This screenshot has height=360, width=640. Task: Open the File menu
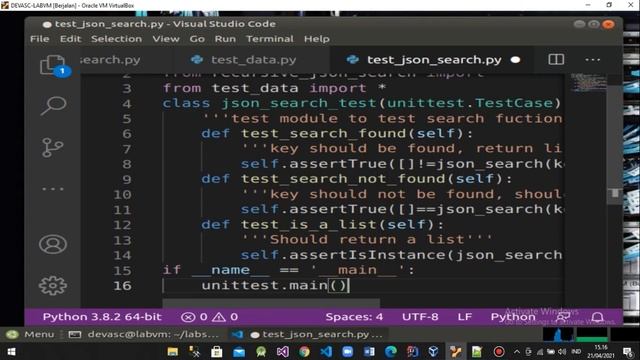pyautogui.click(x=40, y=39)
